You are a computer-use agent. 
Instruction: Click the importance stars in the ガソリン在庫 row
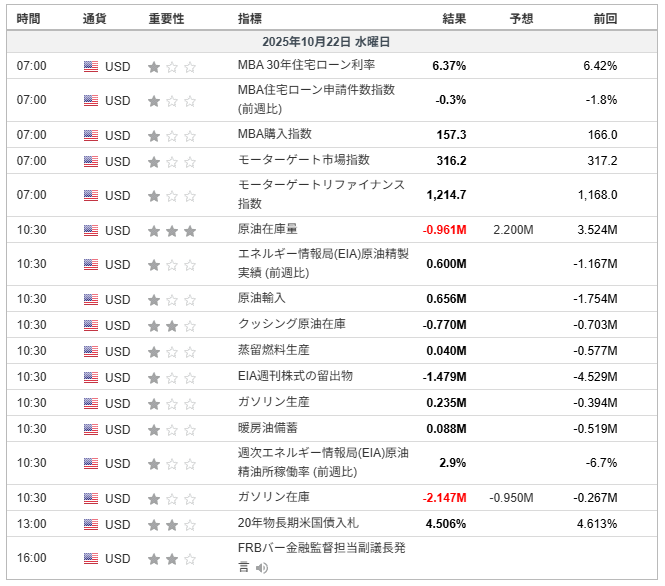coord(171,498)
